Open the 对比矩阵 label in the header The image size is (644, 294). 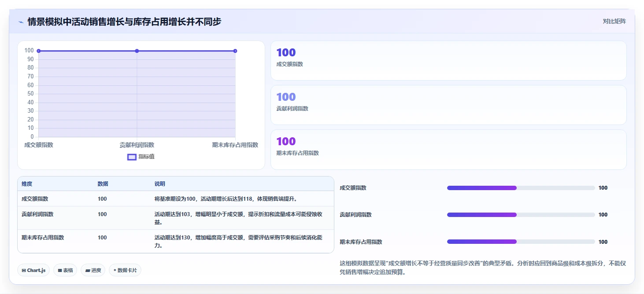tap(614, 21)
